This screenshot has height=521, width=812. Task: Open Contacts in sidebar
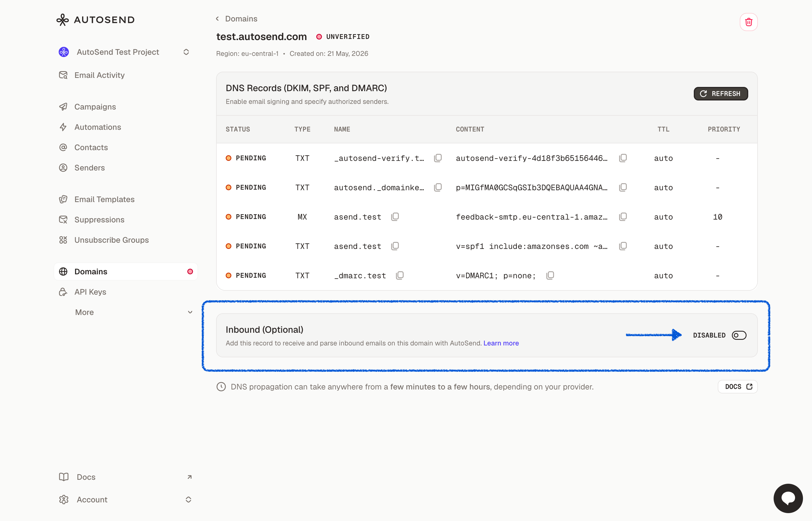click(126, 148)
